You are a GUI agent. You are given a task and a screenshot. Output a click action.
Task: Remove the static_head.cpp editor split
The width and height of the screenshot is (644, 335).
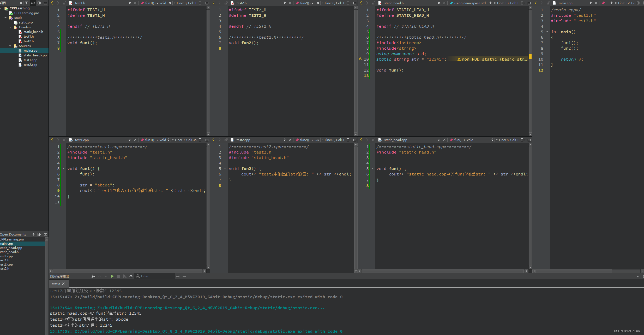(529, 140)
